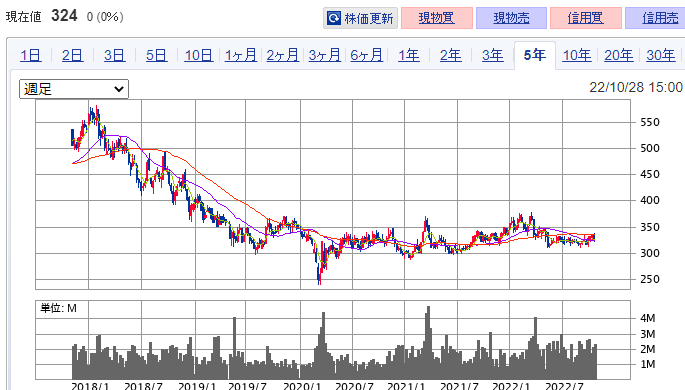The image size is (685, 390).
Task: Click the 400 price axis label
Action: coord(650,200)
